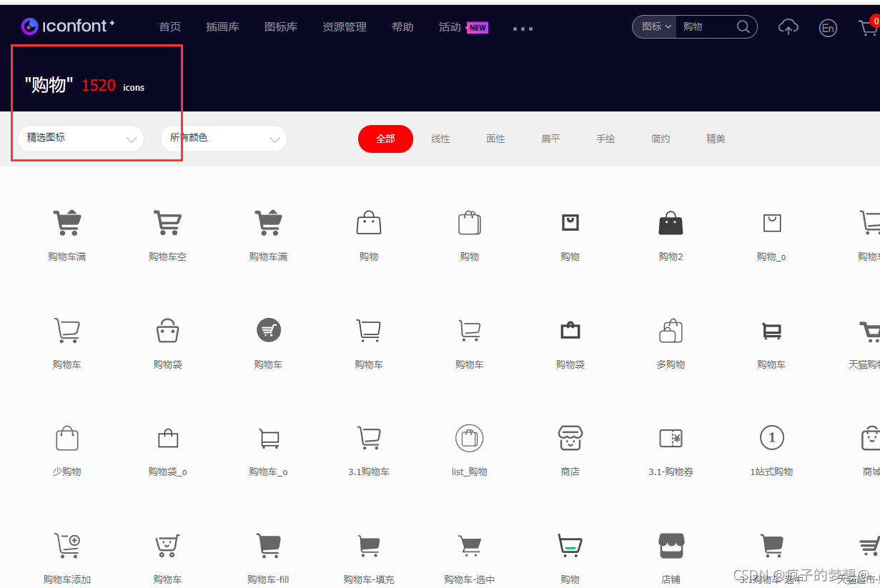The height and width of the screenshot is (588, 880).
Task: Filter icons by 扁平 style
Action: pyautogui.click(x=550, y=139)
